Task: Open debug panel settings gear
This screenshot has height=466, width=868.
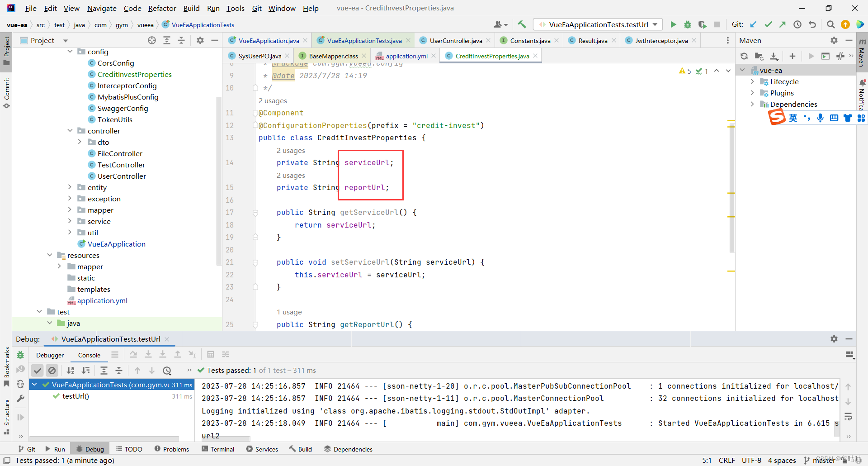Action: [x=834, y=339]
